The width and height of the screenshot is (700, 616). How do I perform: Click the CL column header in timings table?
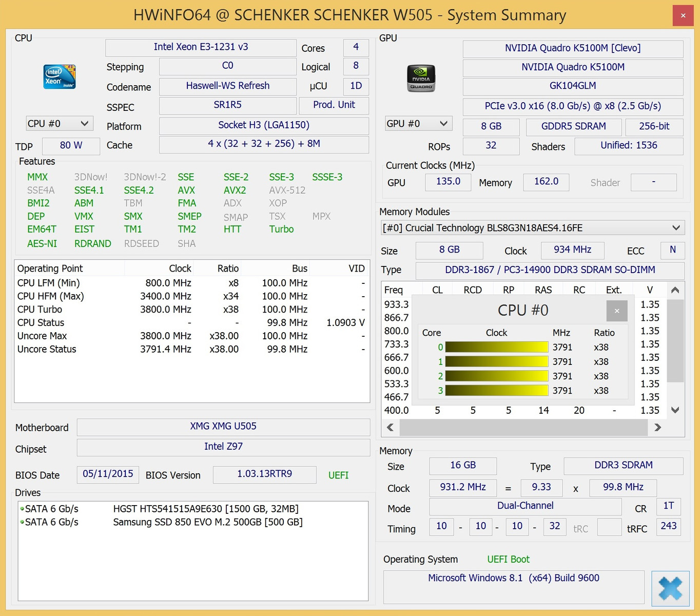tap(437, 290)
